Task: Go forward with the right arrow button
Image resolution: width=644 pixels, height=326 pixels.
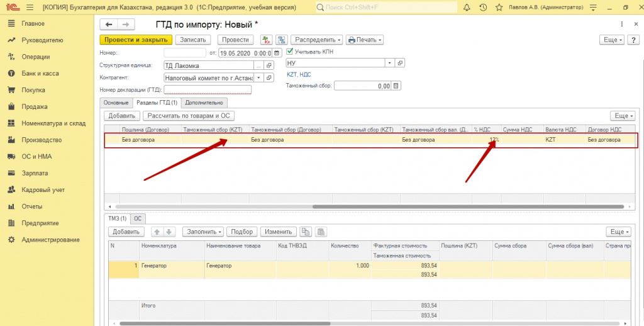Action: [126, 25]
